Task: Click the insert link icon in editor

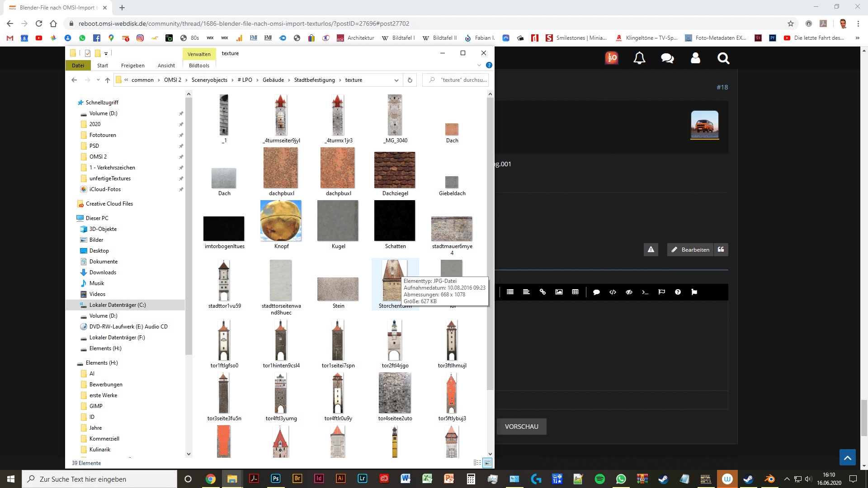Action: [x=542, y=292]
